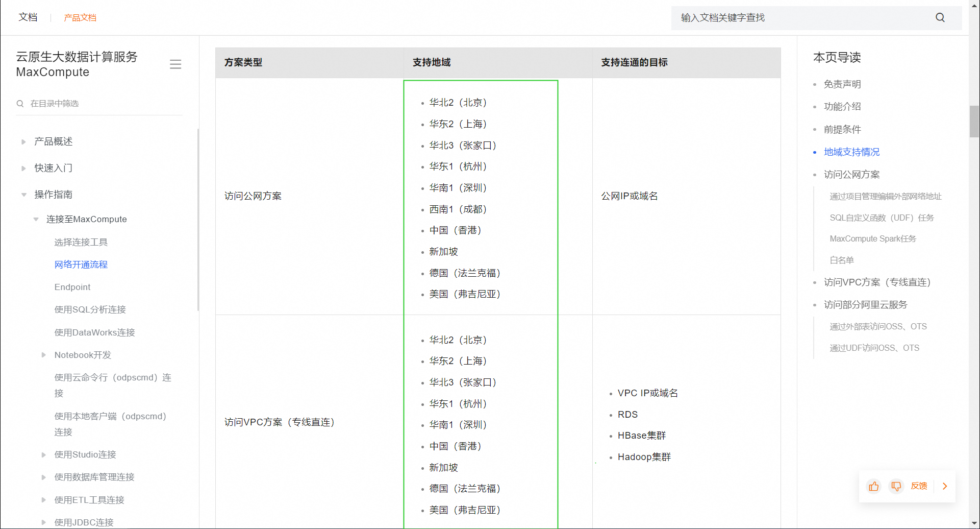Click the thumbs-down feedback icon

click(x=896, y=486)
